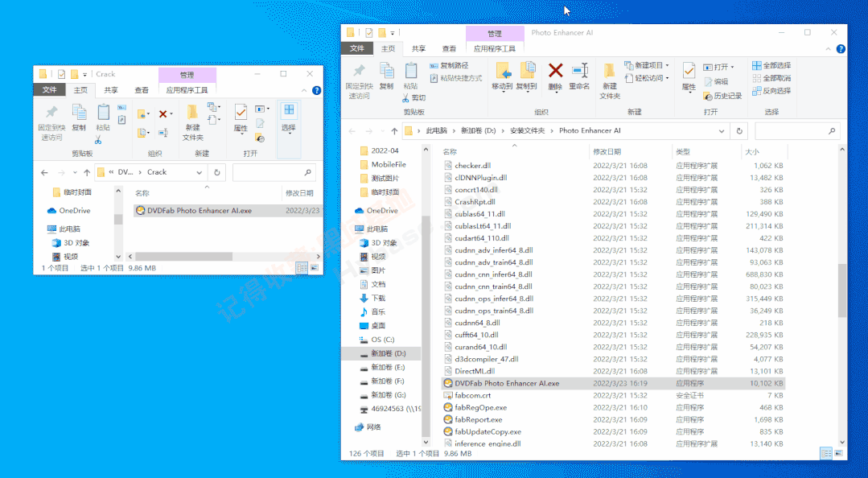The image size is (868, 478).
Task: Click 反向选择 in Photo Enhancer AI ribbon
Action: point(771,91)
